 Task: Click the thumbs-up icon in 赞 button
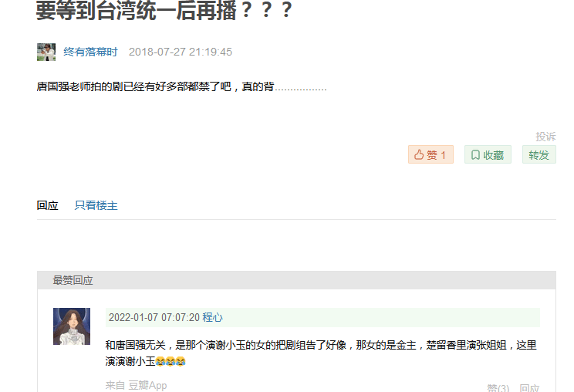(419, 155)
